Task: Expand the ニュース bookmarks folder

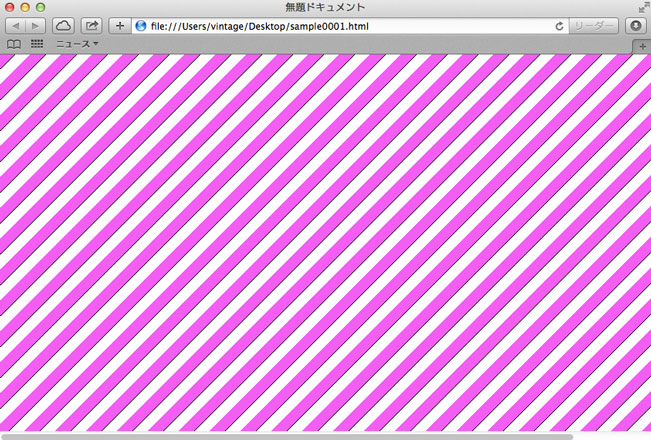Action: tap(77, 44)
